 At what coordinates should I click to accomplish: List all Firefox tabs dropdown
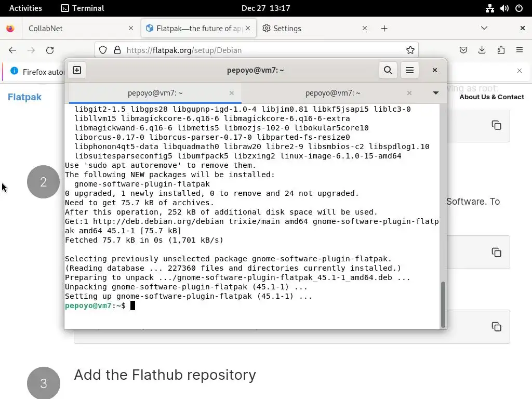pos(484,28)
